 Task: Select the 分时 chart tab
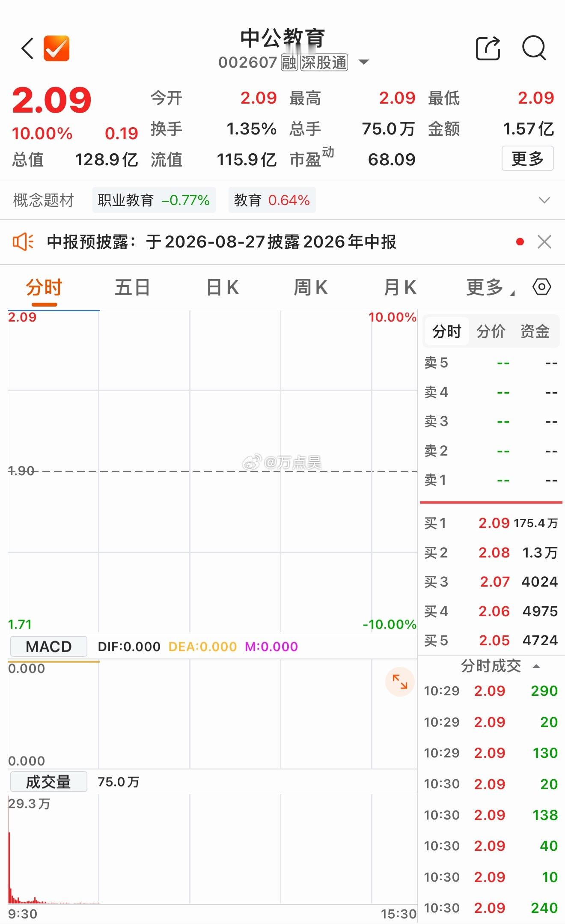44,287
